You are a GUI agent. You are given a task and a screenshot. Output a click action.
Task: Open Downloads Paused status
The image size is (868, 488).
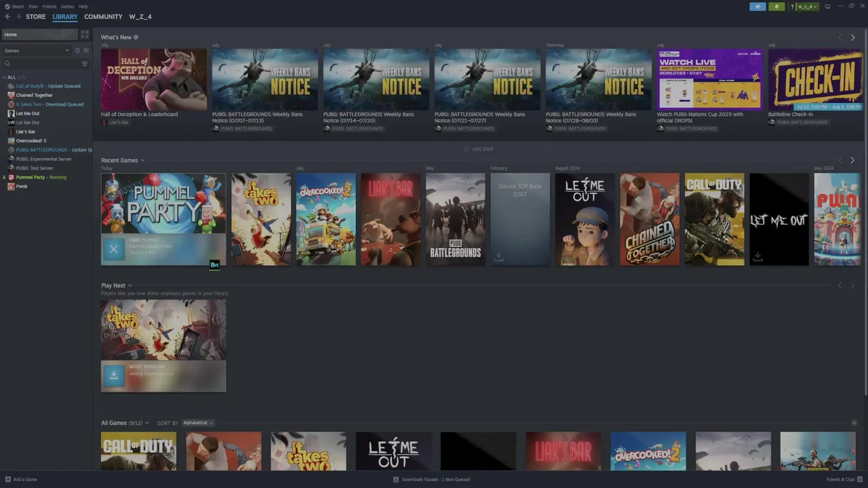coord(431,479)
